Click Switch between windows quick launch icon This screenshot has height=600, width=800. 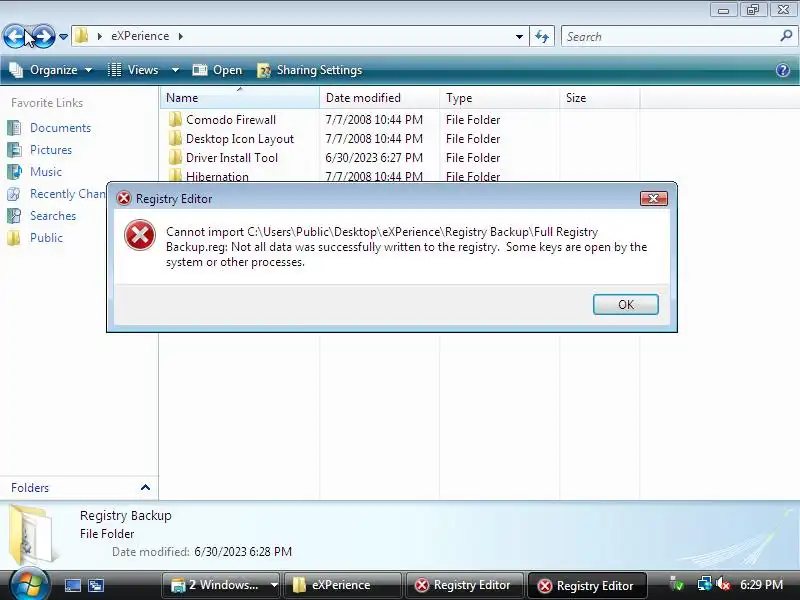95,585
